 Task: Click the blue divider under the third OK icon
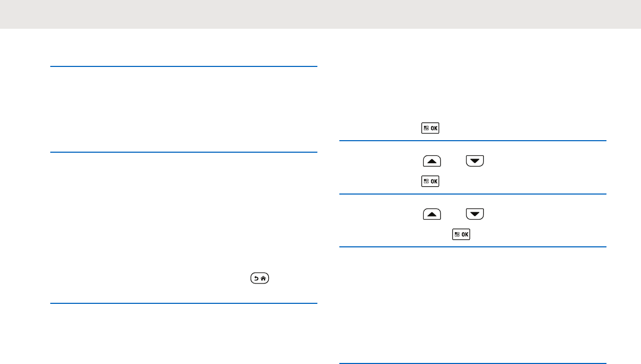[x=472, y=247]
